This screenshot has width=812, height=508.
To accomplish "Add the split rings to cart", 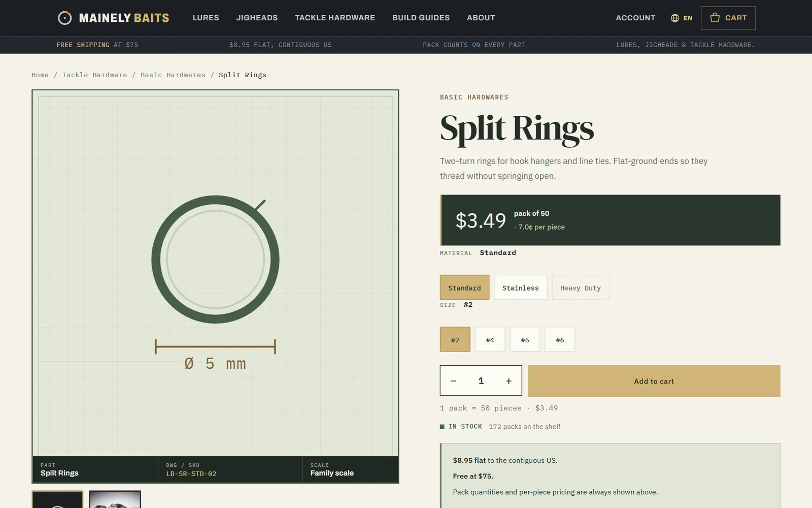I will [654, 381].
